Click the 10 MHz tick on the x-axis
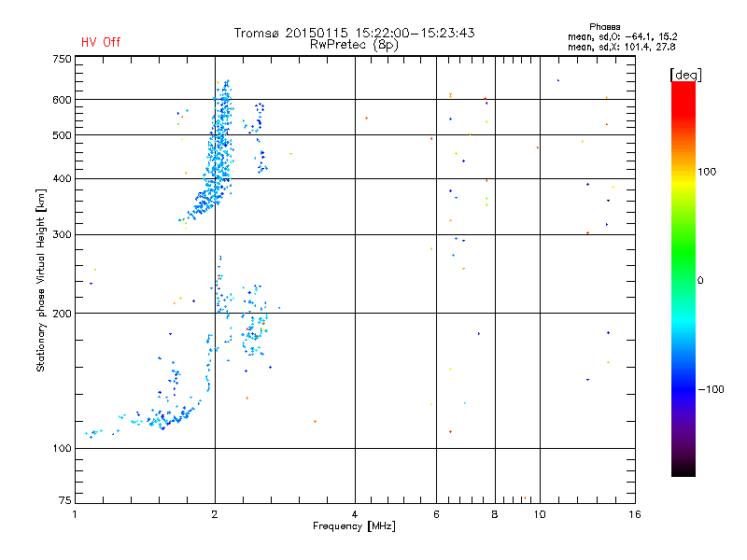The image size is (747, 560). [x=540, y=514]
